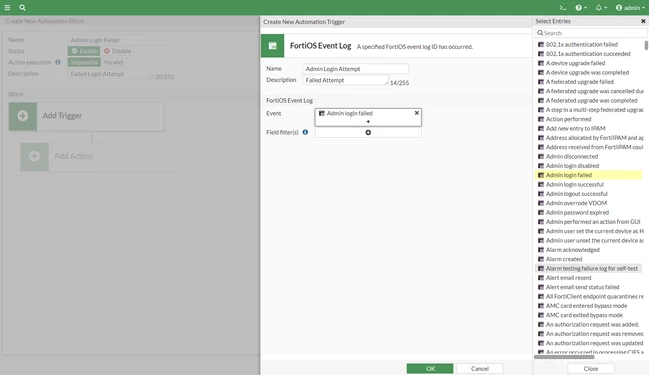
Task: Remove the Admin login failed event entry
Action: [417, 113]
